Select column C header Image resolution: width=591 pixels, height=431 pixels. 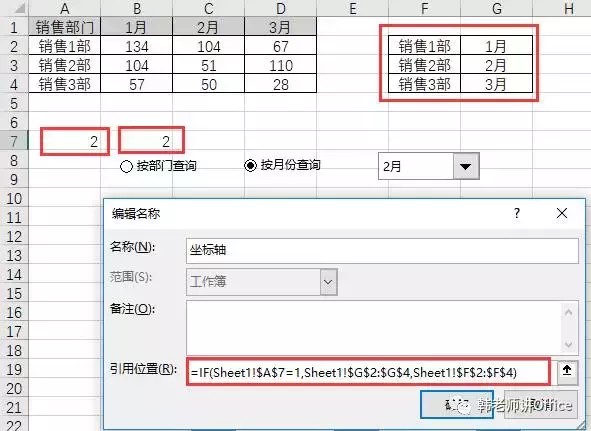(x=208, y=8)
